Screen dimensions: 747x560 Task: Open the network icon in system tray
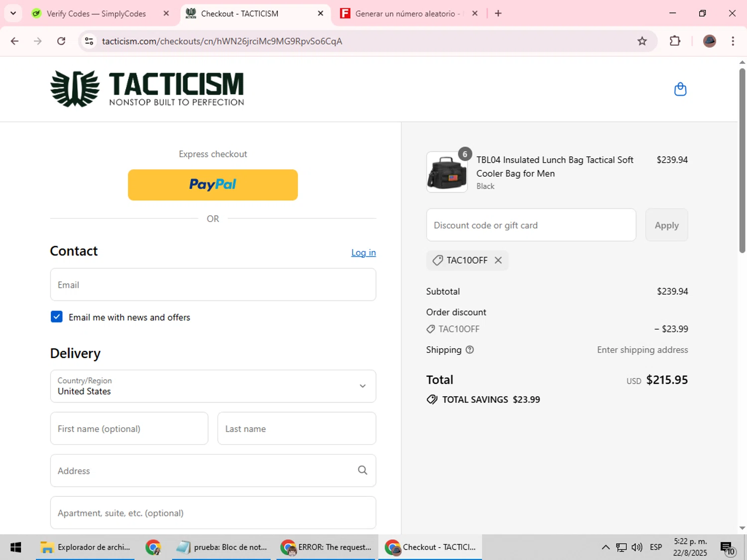(621, 547)
